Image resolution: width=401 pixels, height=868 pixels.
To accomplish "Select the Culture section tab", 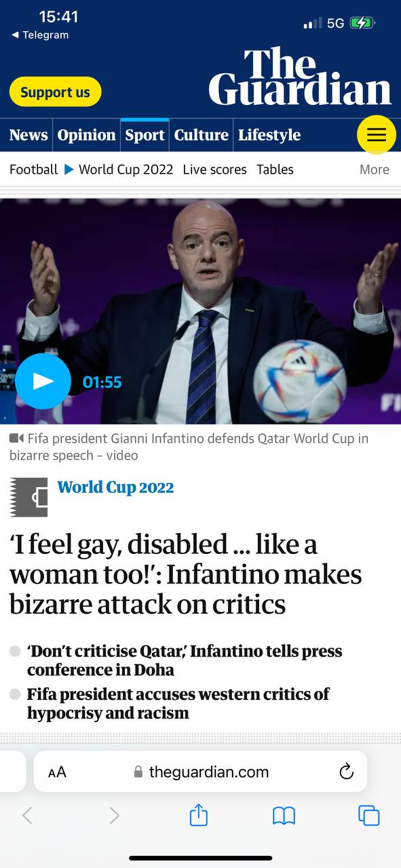I will click(201, 135).
